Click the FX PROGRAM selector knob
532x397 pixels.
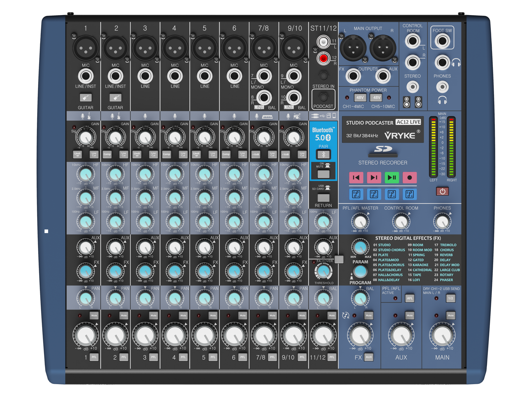pyautogui.click(x=360, y=272)
